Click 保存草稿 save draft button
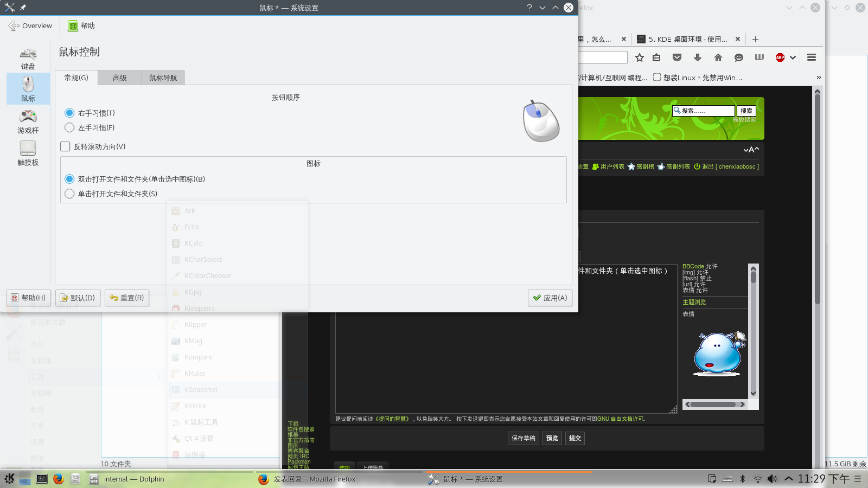The width and height of the screenshot is (868, 488). [x=524, y=438]
